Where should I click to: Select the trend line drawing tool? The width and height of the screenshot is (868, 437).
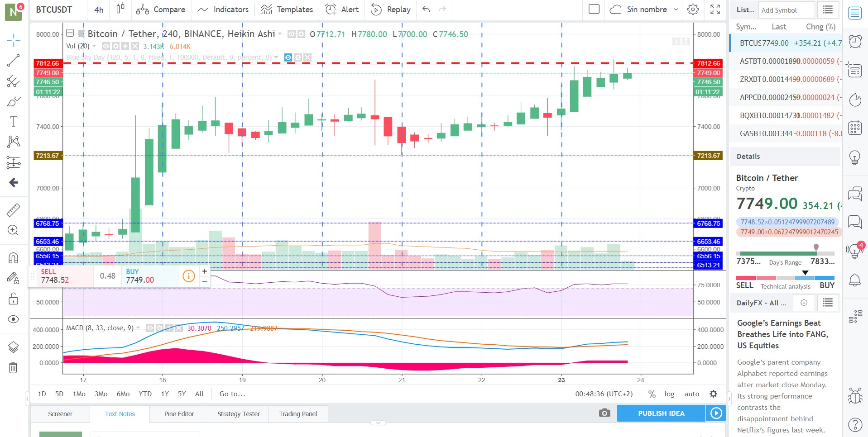click(x=14, y=61)
